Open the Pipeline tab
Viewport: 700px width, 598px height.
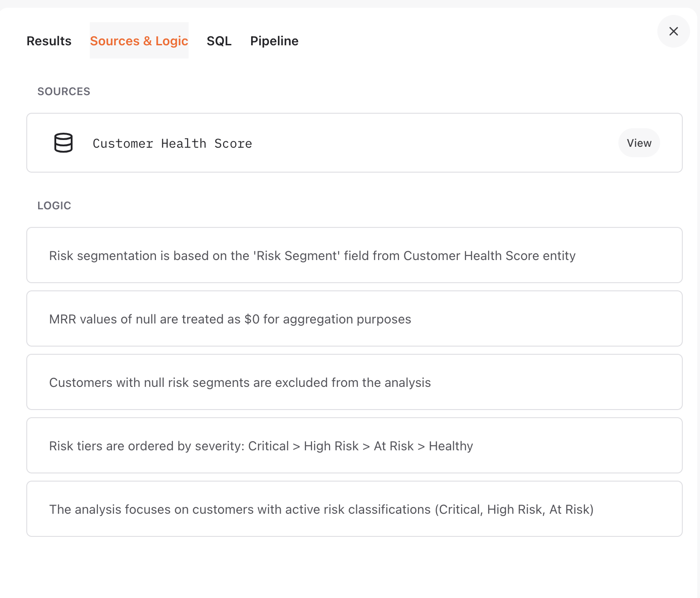(274, 41)
